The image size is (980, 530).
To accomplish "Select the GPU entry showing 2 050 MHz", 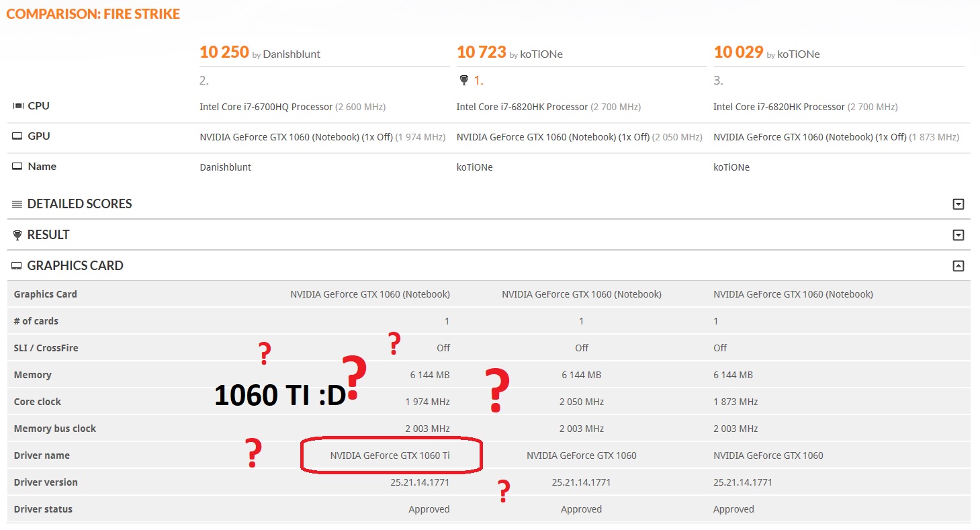I will tap(580, 137).
